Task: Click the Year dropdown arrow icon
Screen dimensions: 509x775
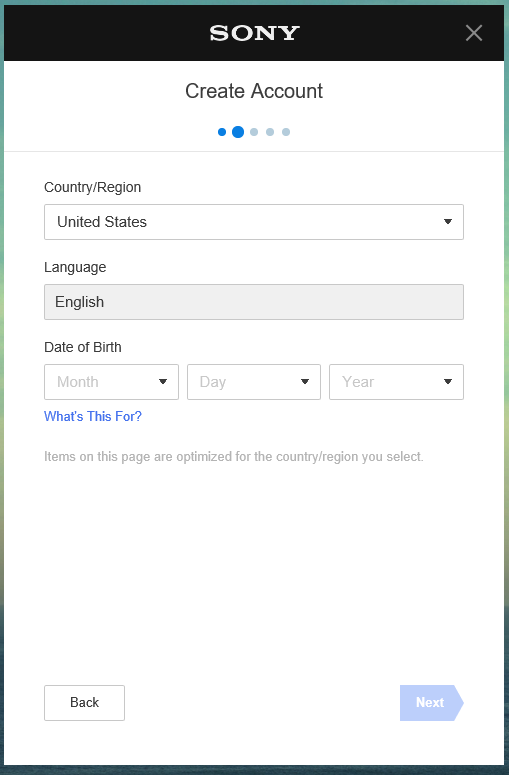Action: [448, 382]
